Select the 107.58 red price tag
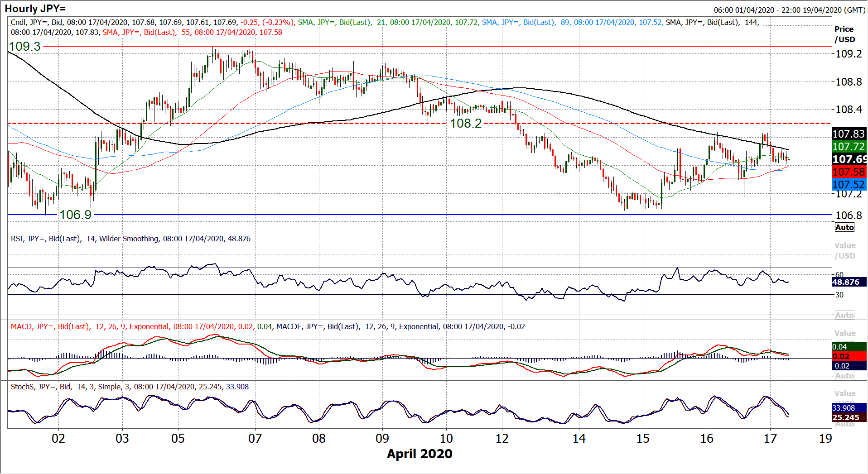Viewport: 868px width, 474px height. pos(849,172)
